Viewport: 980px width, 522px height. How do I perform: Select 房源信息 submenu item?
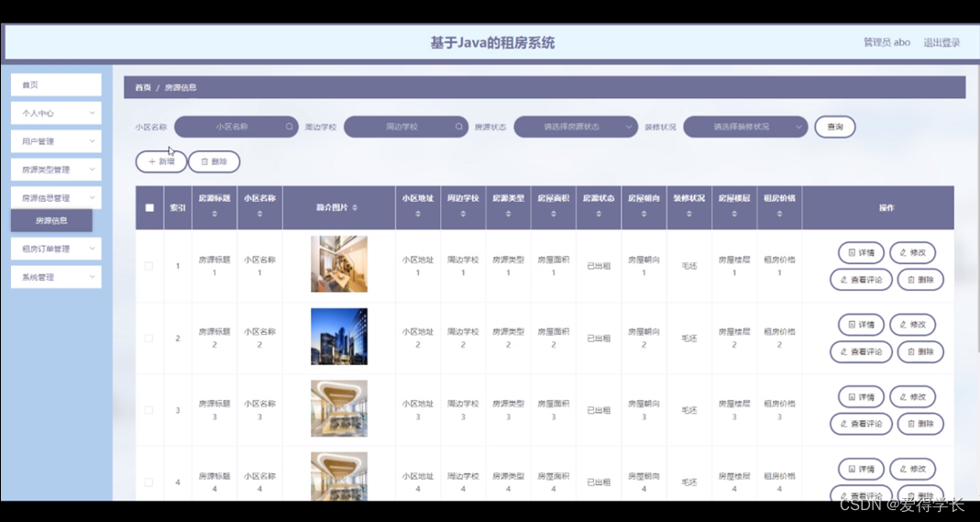[x=52, y=220]
